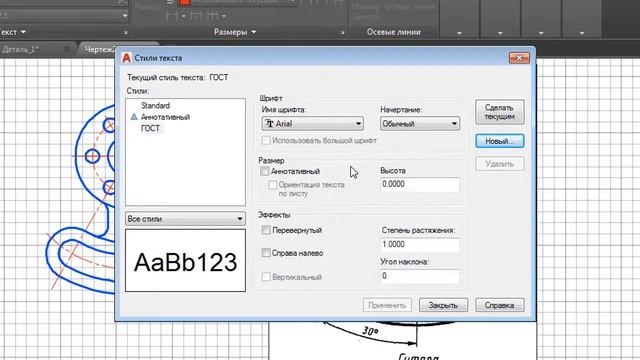The height and width of the screenshot is (360, 640).
Task: Click the Сделать текущим button
Action: tap(500, 112)
